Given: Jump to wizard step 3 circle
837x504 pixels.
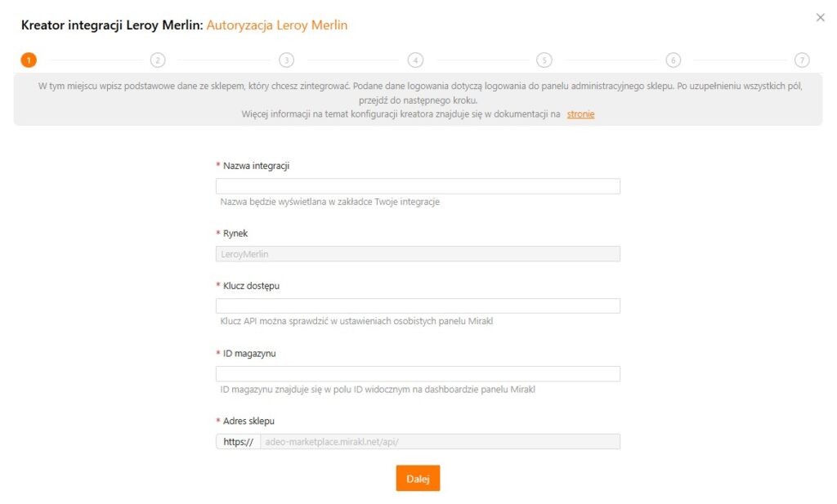Looking at the screenshot, I should (x=286, y=60).
